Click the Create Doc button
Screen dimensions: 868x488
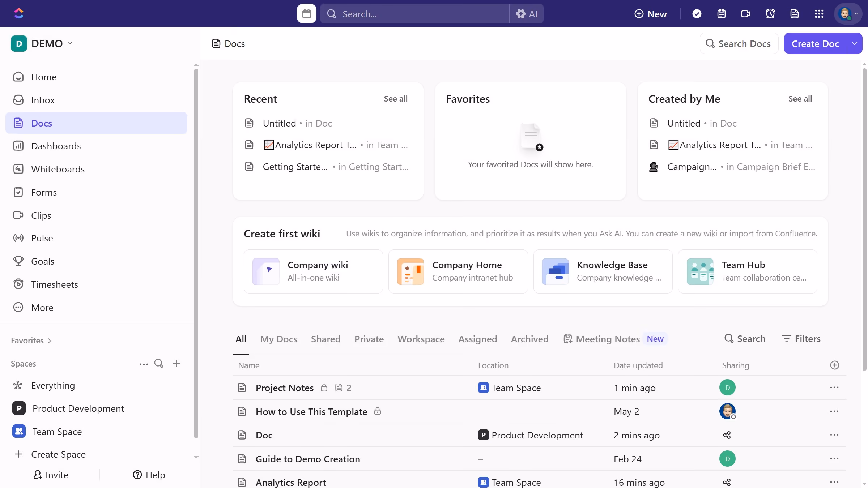[815, 43]
